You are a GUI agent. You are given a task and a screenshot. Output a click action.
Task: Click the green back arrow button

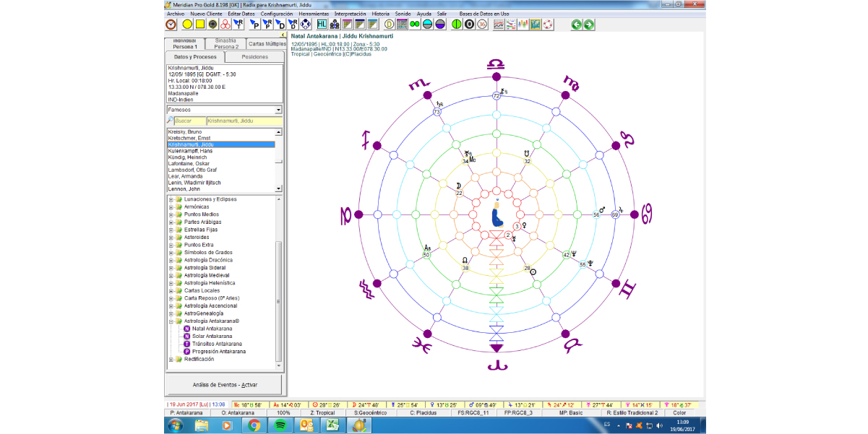click(x=576, y=25)
